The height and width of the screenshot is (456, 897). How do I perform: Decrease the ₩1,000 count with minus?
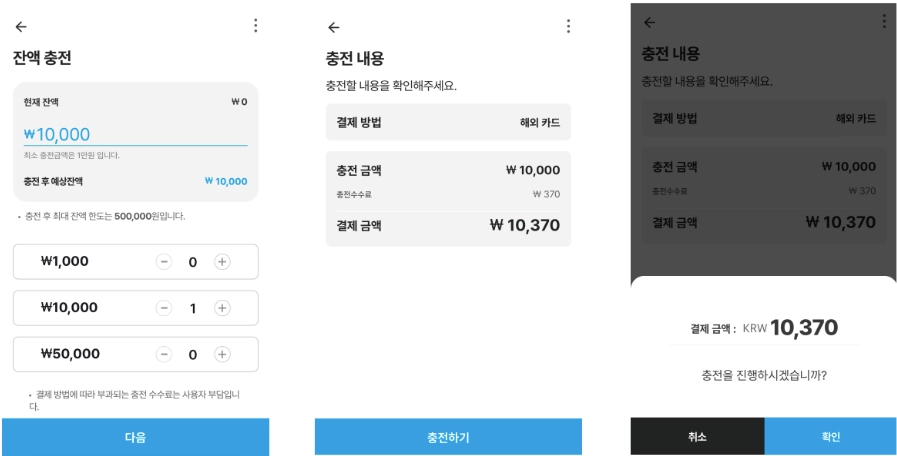coord(164,262)
